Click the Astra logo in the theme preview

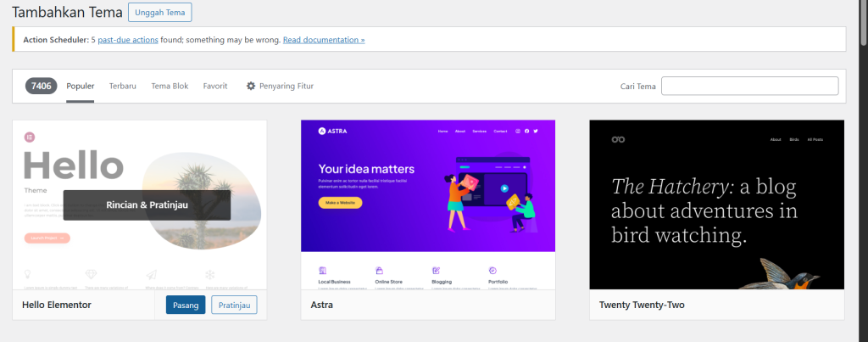332,132
